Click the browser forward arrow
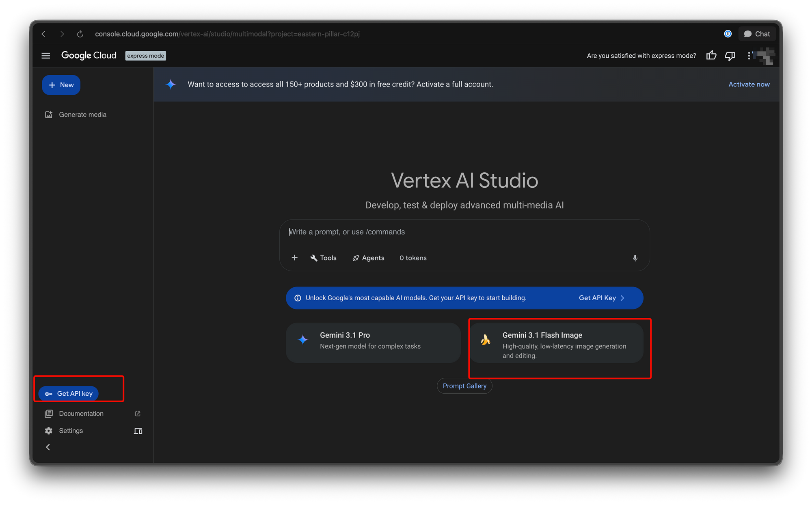Viewport: 812px width, 505px height. click(x=62, y=34)
